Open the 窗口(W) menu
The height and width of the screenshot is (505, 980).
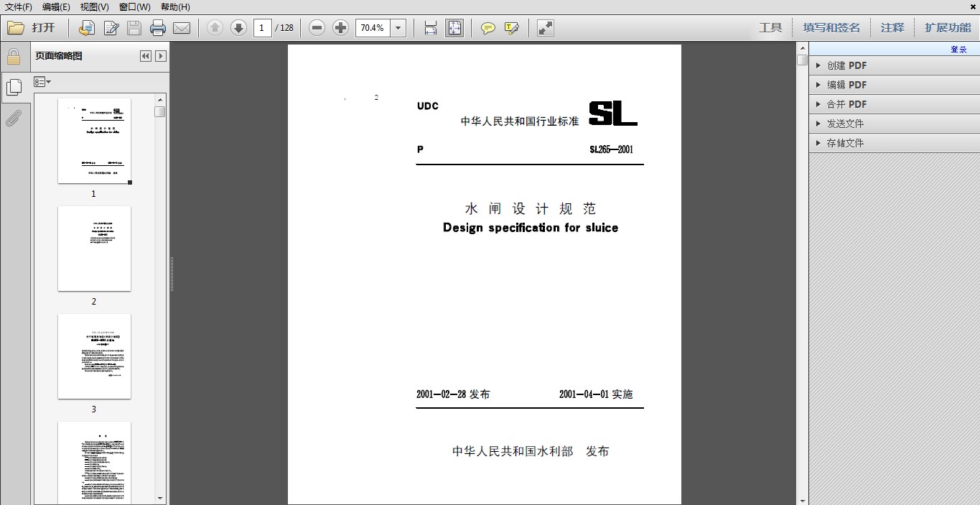pos(135,6)
